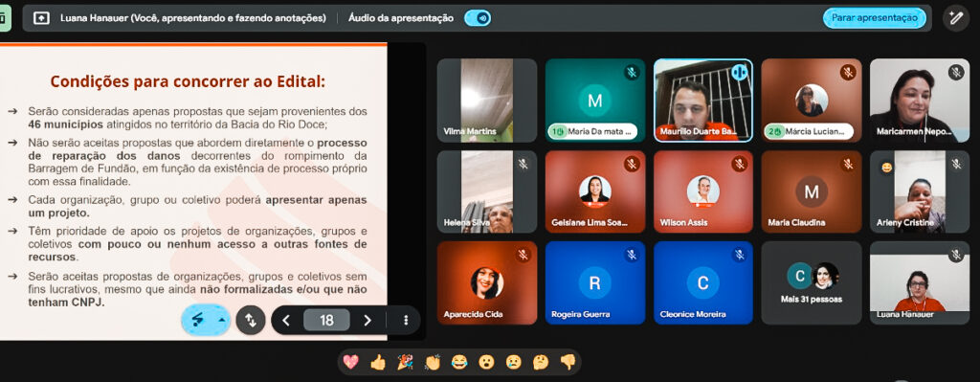Click the screen-share presentation icon
The image size is (980, 382).
tap(41, 18)
